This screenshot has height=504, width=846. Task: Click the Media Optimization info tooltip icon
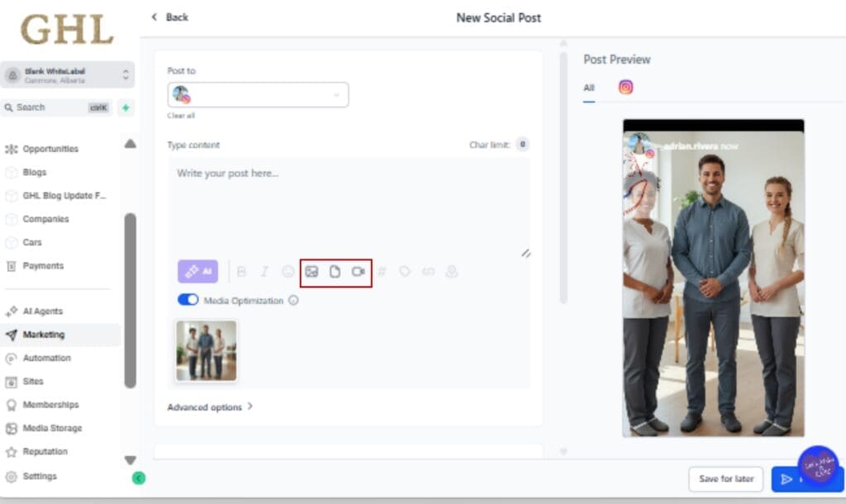[293, 300]
